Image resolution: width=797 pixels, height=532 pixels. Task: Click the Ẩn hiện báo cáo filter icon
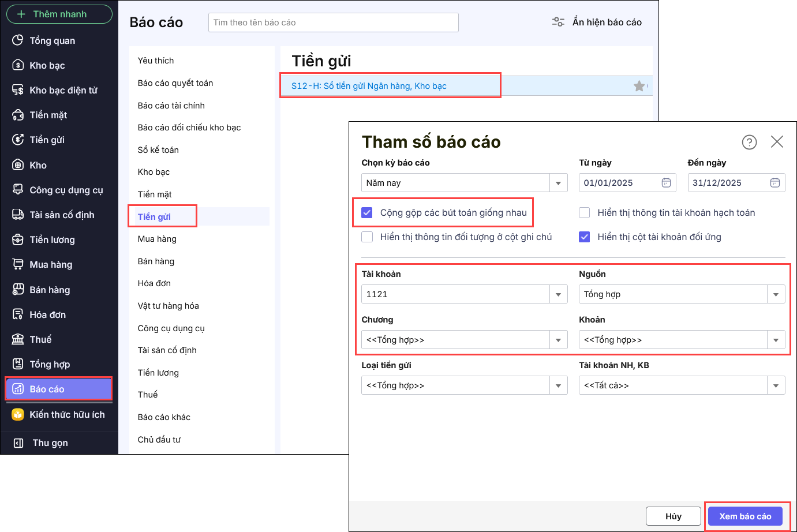tap(558, 22)
